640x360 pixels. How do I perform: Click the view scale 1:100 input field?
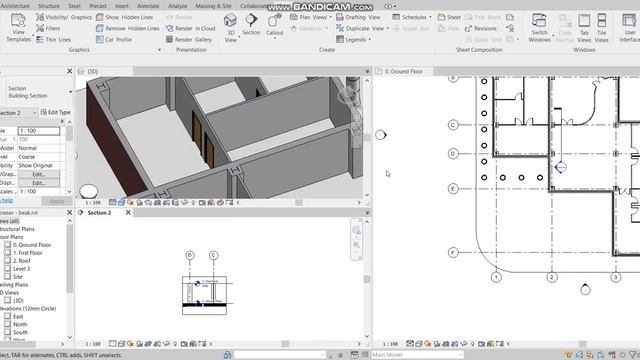39,131
